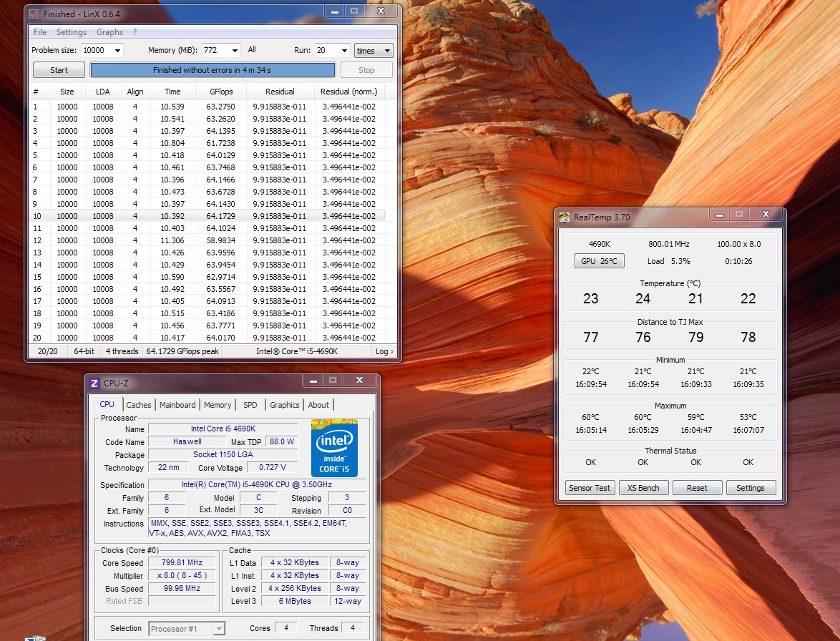Open the Log expander in LinX status bar
The height and width of the screenshot is (641, 840).
pyautogui.click(x=384, y=351)
